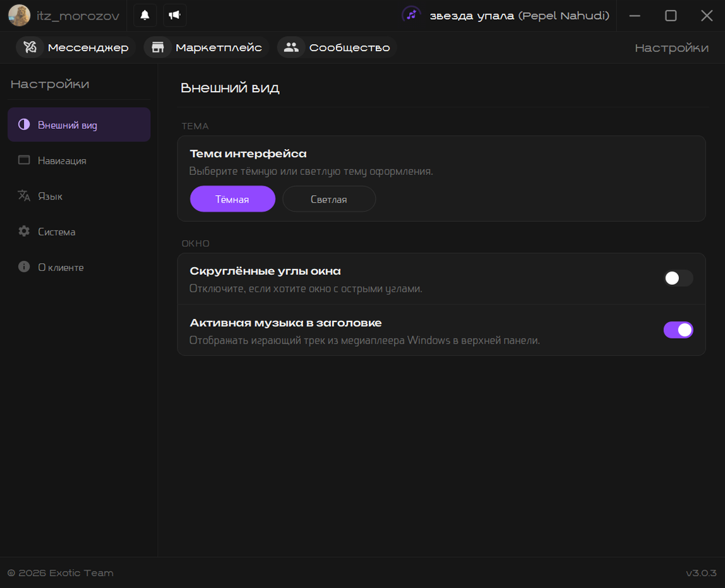This screenshot has width=725, height=588.
Task: Open the Маркетплейс tab
Action: pyautogui.click(x=207, y=47)
